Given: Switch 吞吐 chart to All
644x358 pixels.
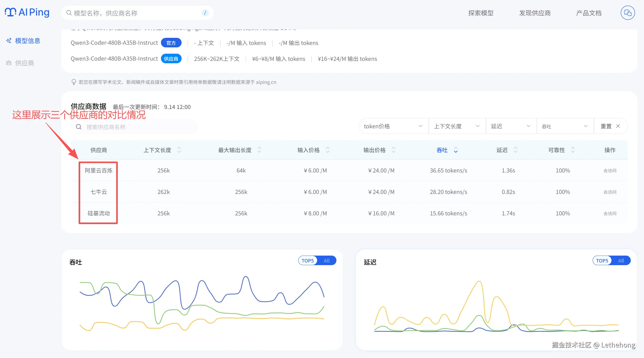Looking at the screenshot, I should pyautogui.click(x=327, y=261).
